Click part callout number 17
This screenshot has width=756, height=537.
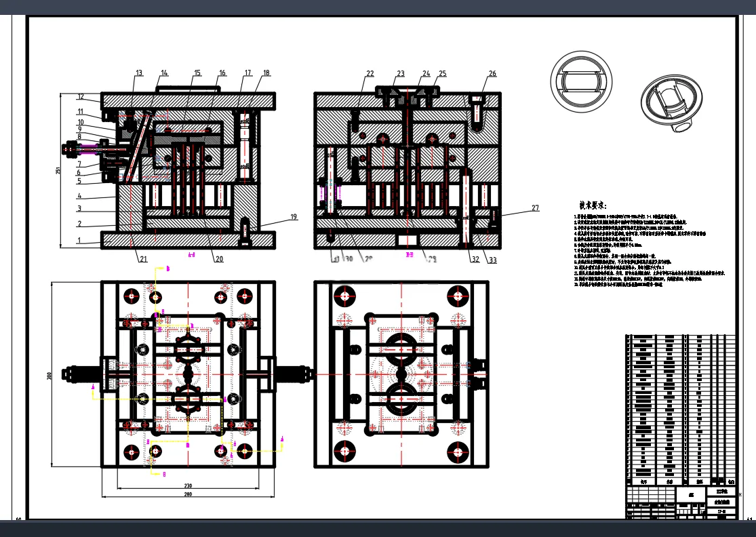click(248, 73)
